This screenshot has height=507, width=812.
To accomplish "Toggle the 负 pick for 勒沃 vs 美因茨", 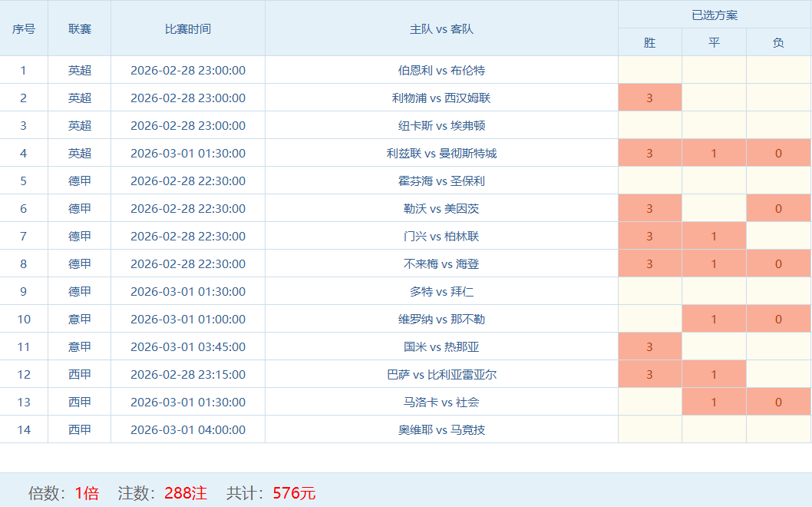I will [778, 208].
